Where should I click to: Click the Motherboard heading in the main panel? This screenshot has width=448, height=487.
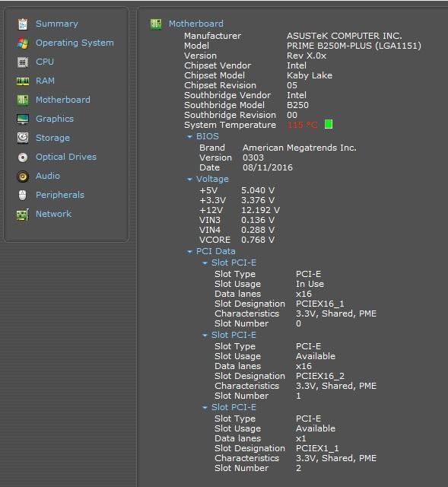point(196,24)
